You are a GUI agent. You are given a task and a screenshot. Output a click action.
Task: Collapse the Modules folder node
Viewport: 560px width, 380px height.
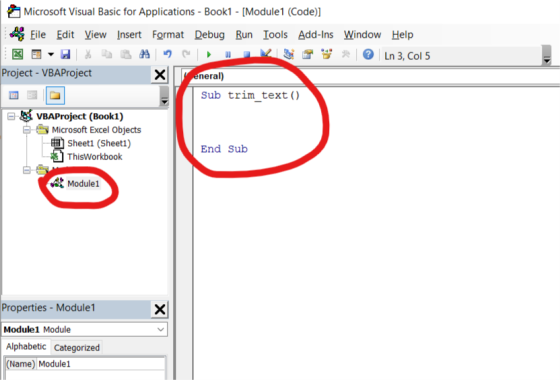[x=27, y=170]
